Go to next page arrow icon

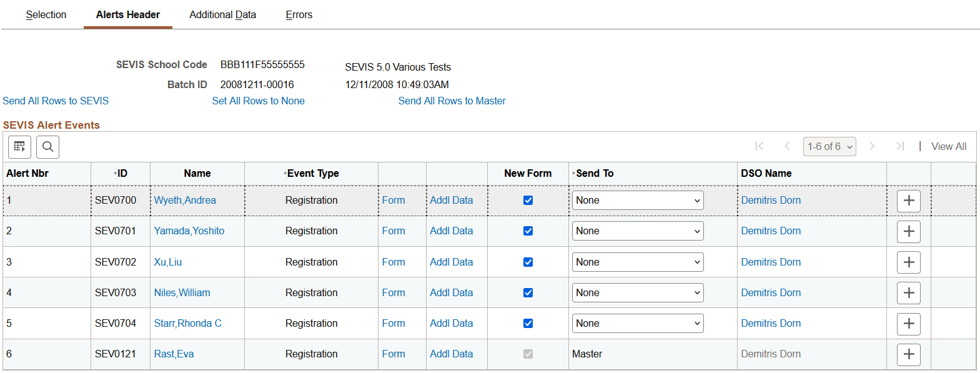tap(872, 146)
